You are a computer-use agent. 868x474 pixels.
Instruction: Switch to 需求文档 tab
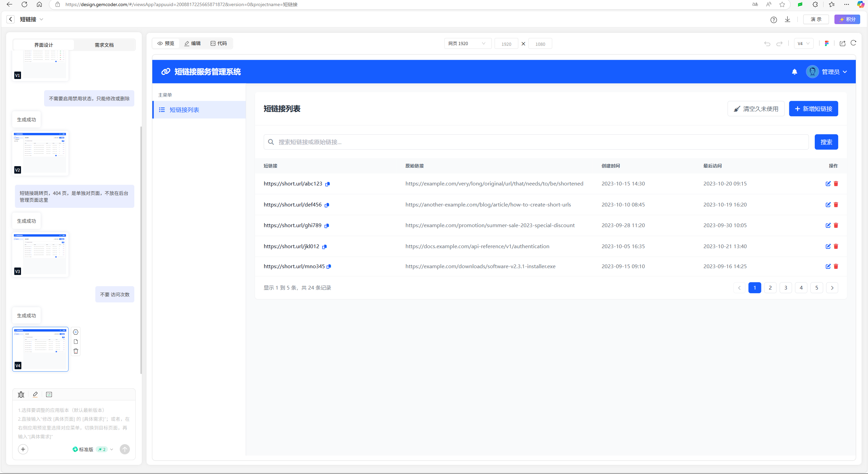click(x=104, y=45)
